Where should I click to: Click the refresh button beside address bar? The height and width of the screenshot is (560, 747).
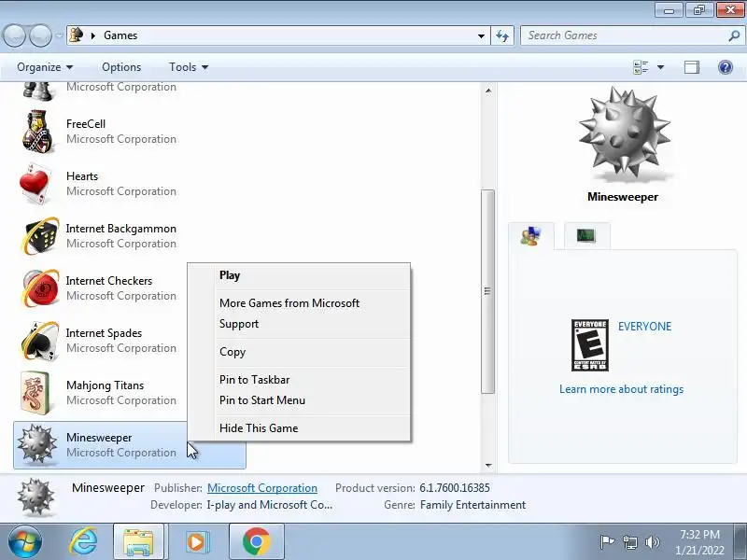(502, 35)
